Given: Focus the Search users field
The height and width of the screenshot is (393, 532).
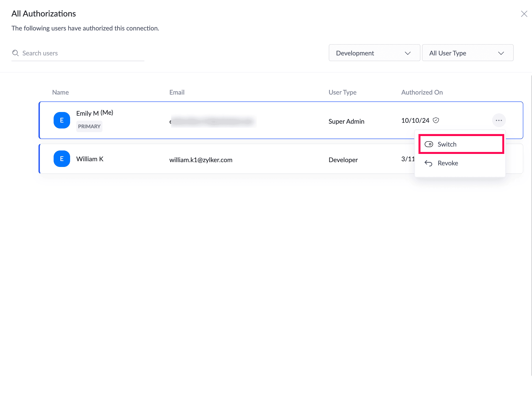Looking at the screenshot, I should coord(81,53).
